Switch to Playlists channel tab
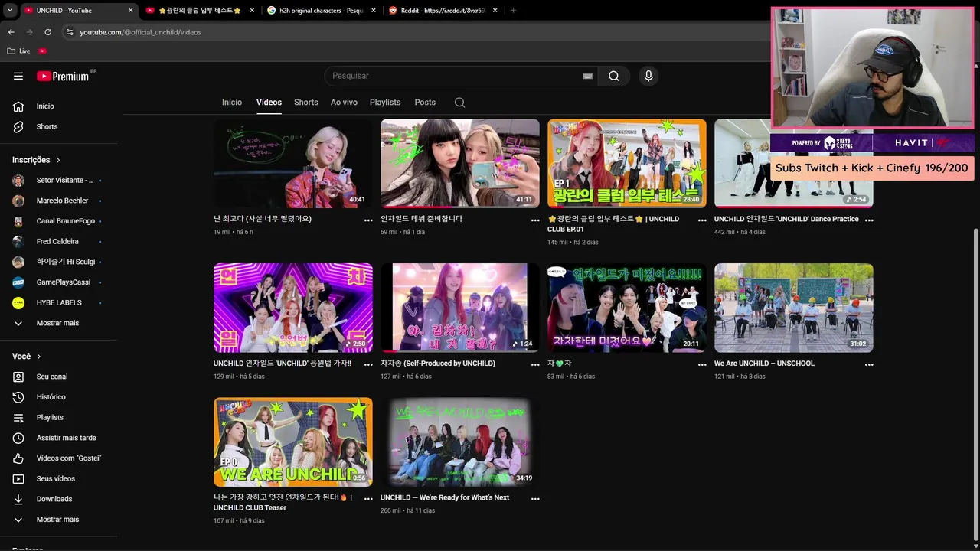Screen dimensions: 980x551 385,103
